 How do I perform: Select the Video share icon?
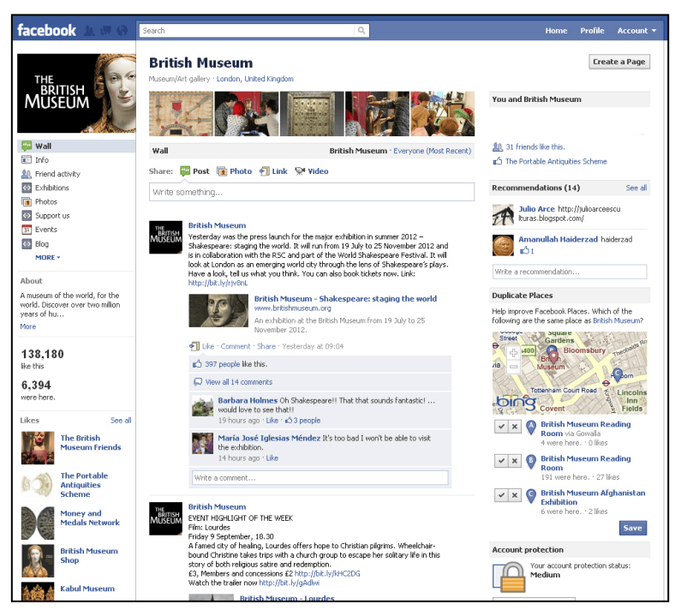(300, 171)
